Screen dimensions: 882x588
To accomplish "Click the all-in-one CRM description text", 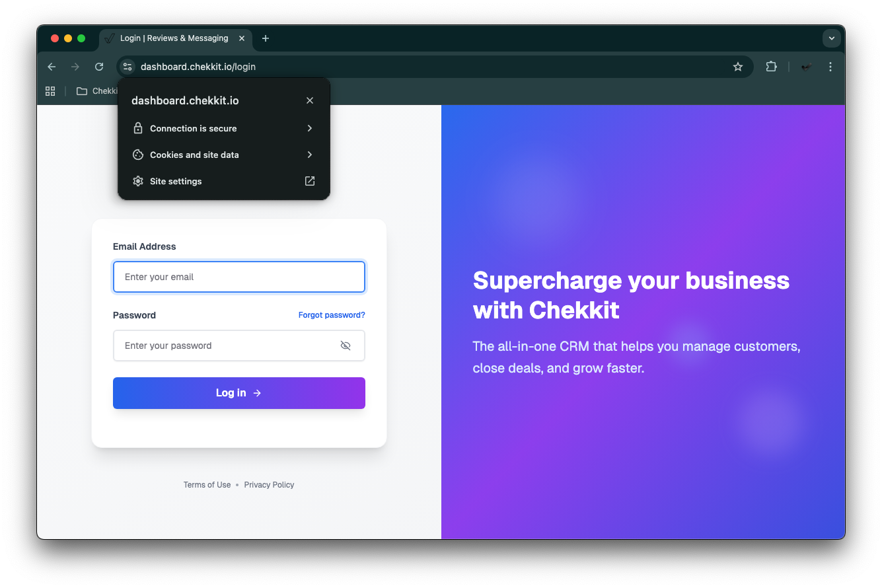I will tap(637, 357).
